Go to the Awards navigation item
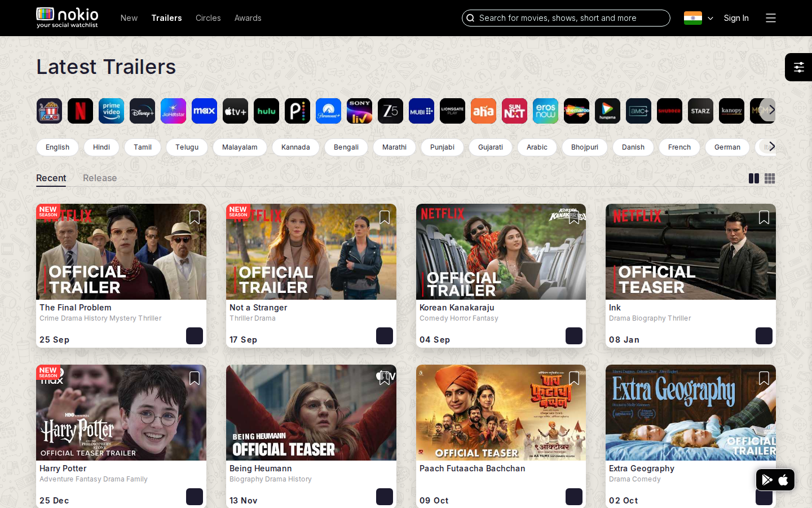 (248, 18)
